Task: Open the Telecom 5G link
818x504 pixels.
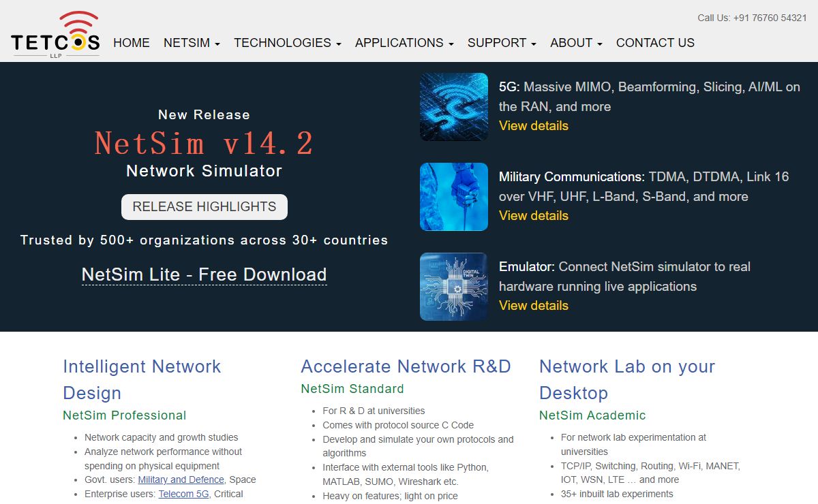Action: 183,494
